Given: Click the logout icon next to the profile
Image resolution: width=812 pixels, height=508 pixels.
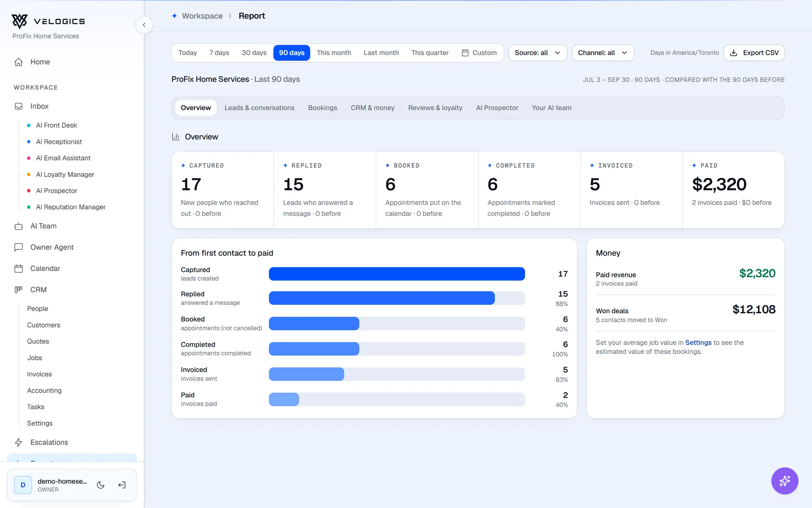Looking at the screenshot, I should point(122,485).
